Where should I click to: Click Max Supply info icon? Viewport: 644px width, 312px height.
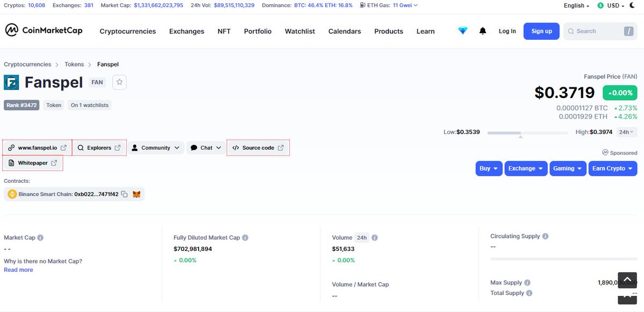click(527, 283)
